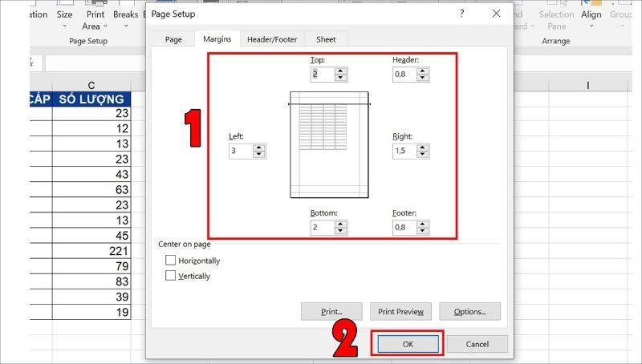Screen dimensions: 642x364
Task: Increase the Right margin up arrow
Action: point(423,148)
